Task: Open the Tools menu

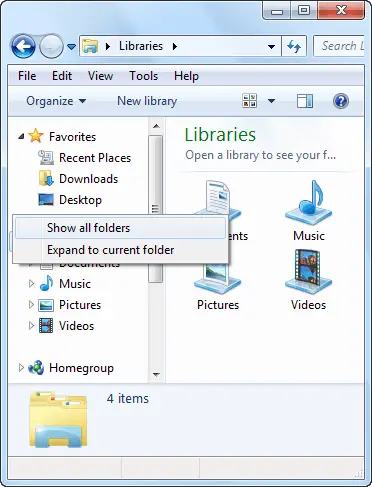Action: coord(143,76)
